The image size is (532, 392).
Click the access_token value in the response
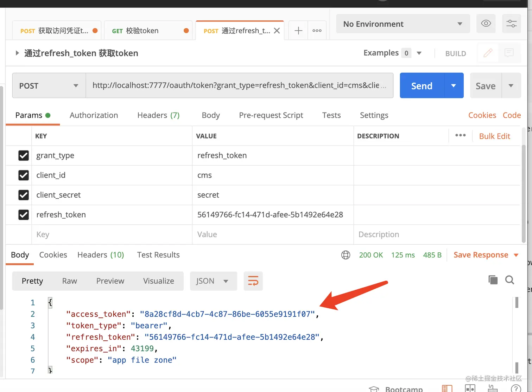pos(227,314)
